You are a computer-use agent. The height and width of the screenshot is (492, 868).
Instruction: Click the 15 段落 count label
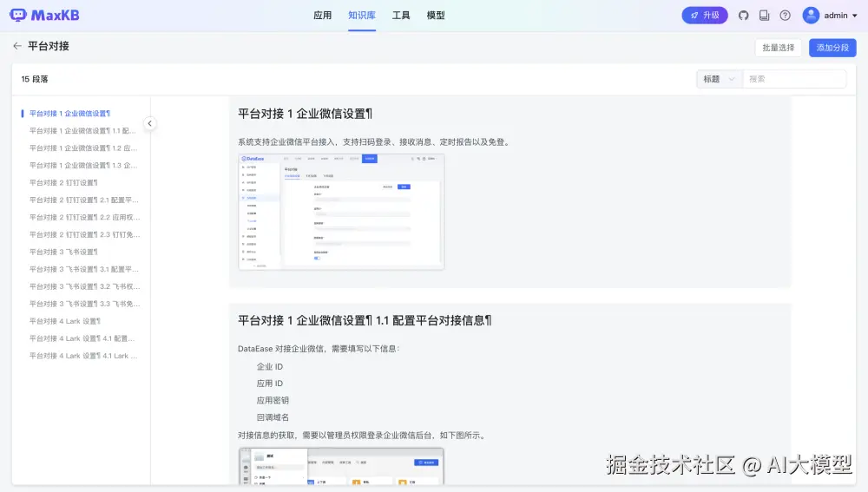(35, 79)
